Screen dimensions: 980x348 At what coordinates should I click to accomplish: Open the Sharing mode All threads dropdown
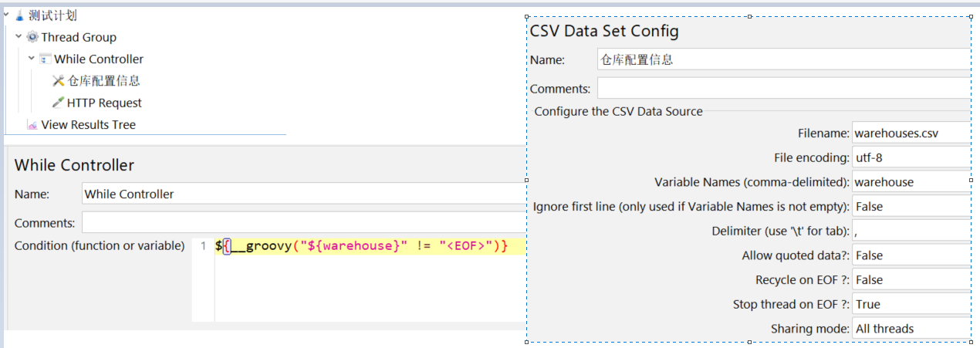click(x=911, y=329)
